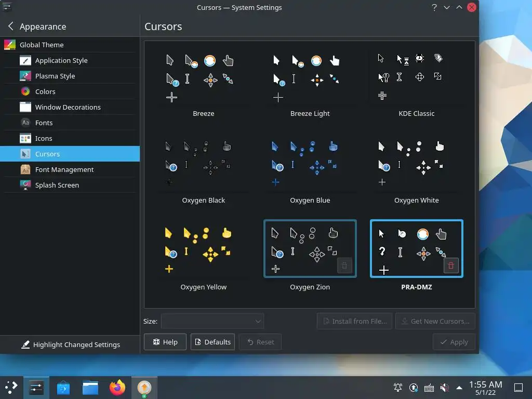Launch Firefox from the taskbar
The width and height of the screenshot is (532, 399).
(x=117, y=388)
